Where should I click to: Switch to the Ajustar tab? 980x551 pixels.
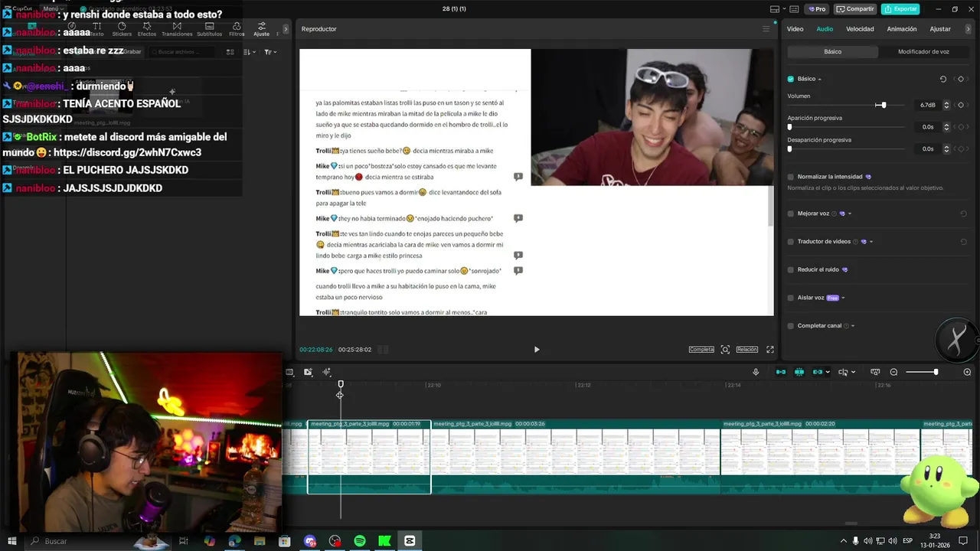[940, 29]
